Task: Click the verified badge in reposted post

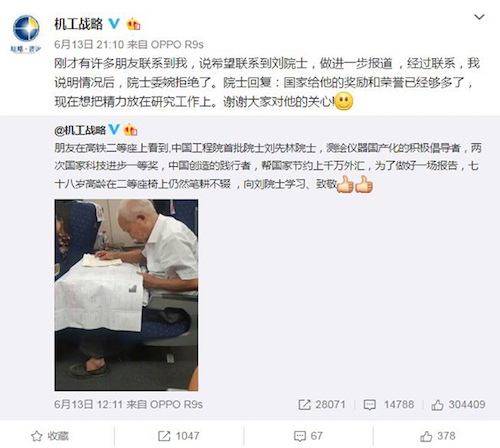Action: 114,129
